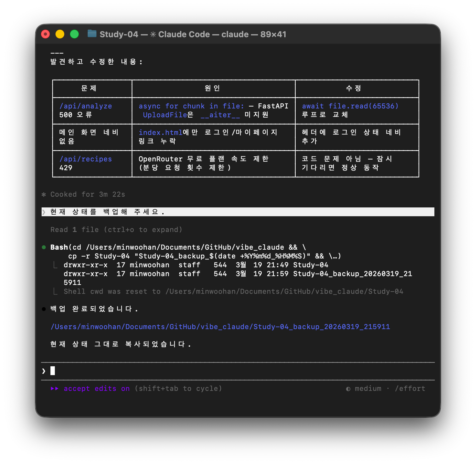Click 'async for chunk in file:' code text
The image size is (476, 464).
(192, 106)
